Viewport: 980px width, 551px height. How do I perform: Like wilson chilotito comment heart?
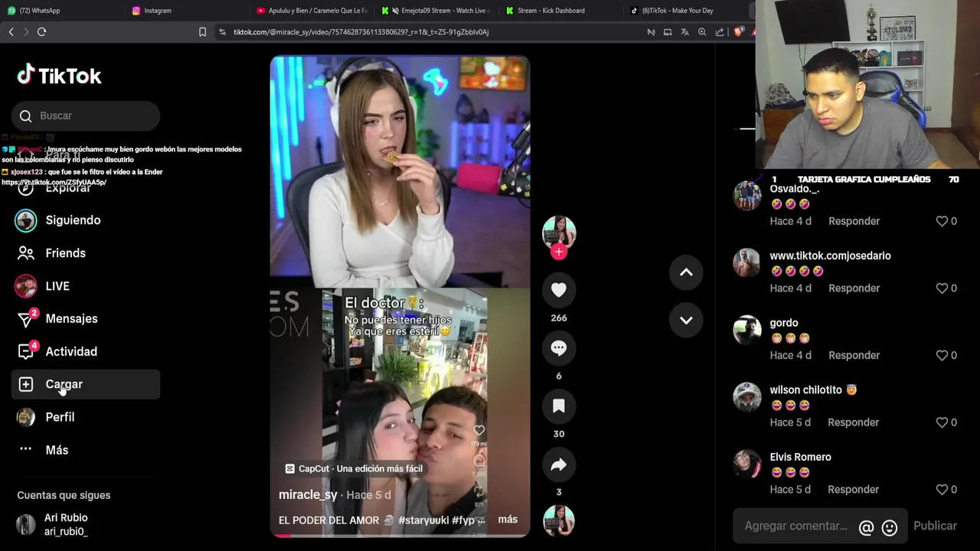click(942, 422)
